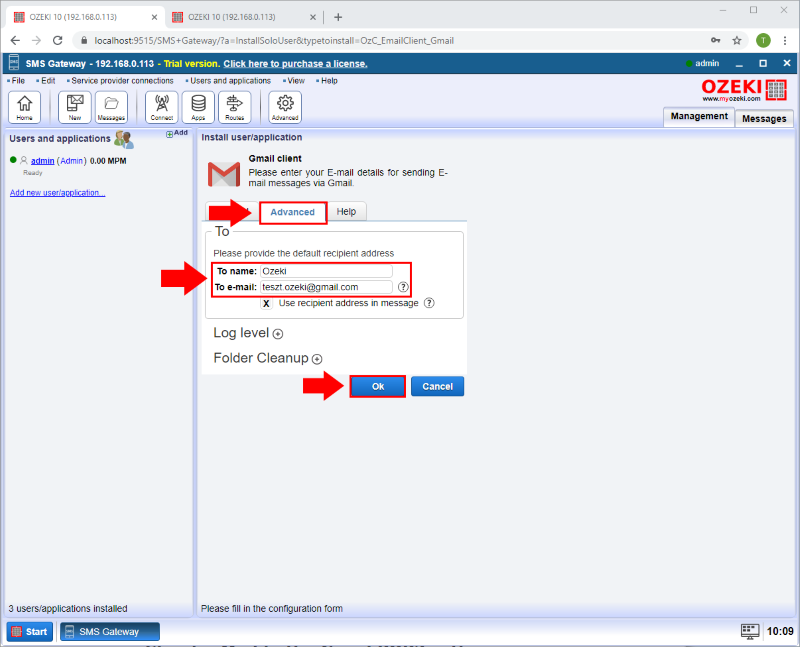Click the SMS Gateway phone icon in title bar
This screenshot has width=800, height=647.
coord(14,63)
